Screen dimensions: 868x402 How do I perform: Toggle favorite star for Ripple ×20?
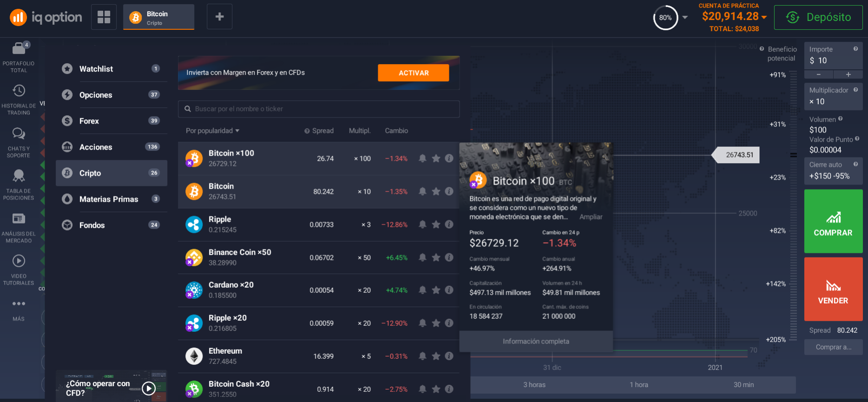[436, 323]
